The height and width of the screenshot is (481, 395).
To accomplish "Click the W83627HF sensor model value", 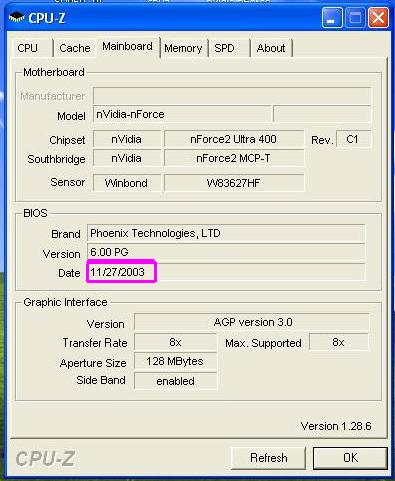I will click(234, 183).
